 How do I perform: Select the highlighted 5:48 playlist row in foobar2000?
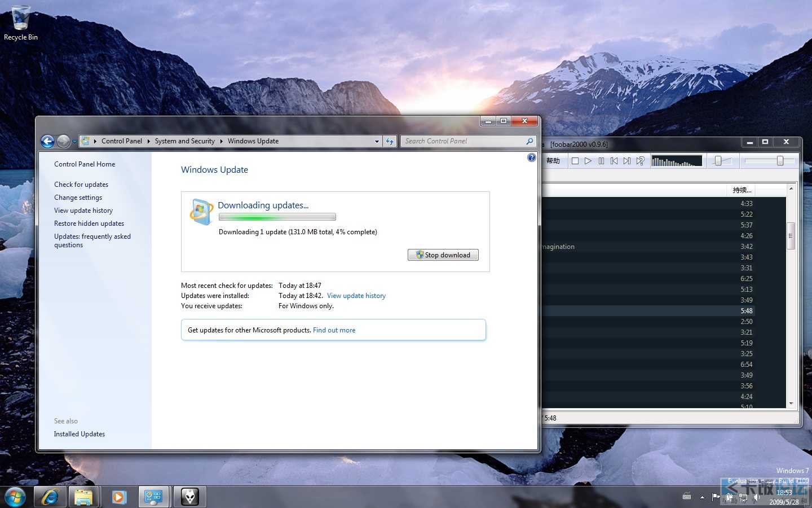pyautogui.click(x=664, y=311)
